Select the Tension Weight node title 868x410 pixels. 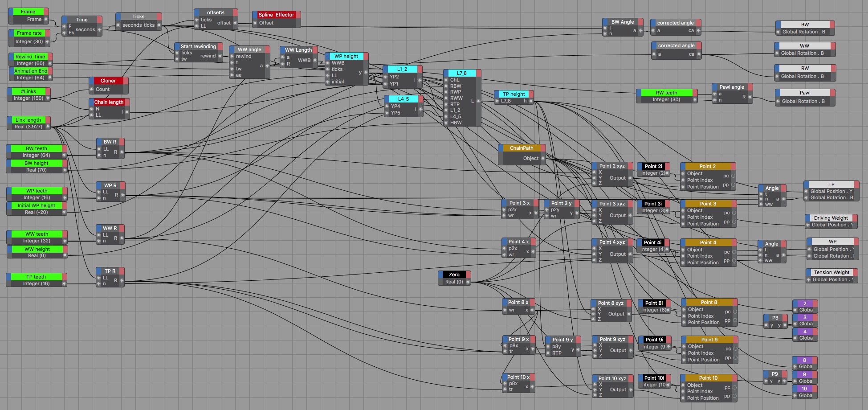[831, 272]
